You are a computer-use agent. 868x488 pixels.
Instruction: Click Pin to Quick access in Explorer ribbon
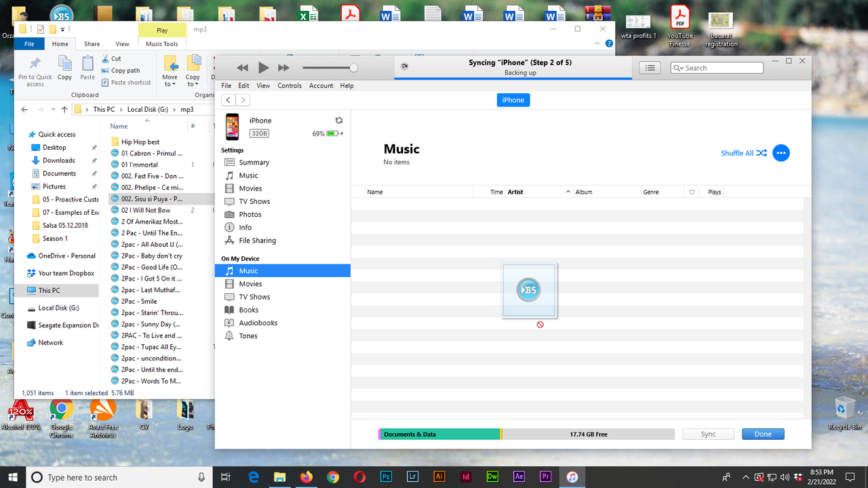(35, 71)
